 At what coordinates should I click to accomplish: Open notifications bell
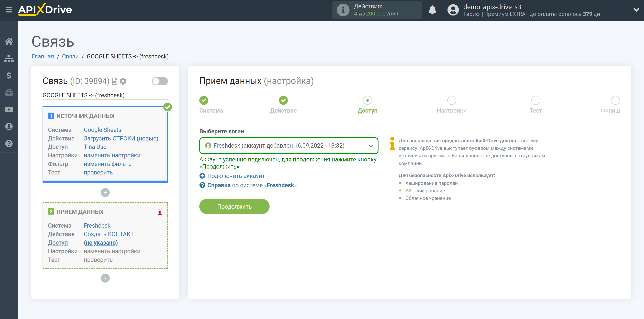(432, 10)
